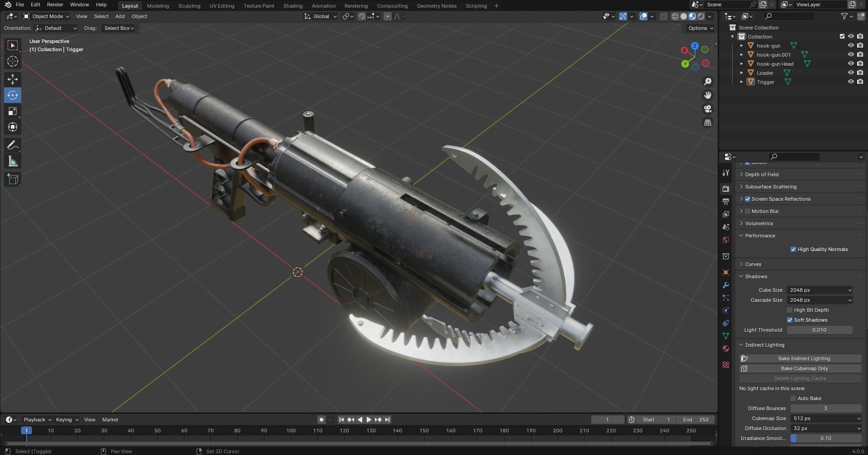868x455 pixels.
Task: Select the Measure tool
Action: (x=13, y=161)
